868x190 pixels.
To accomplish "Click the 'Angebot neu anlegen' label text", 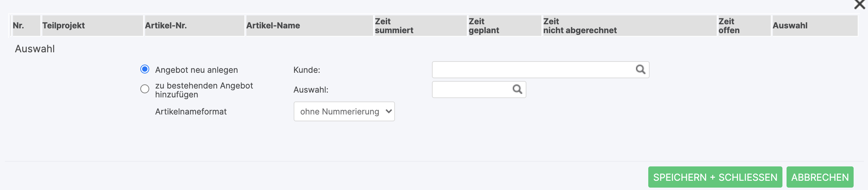I will [196, 70].
